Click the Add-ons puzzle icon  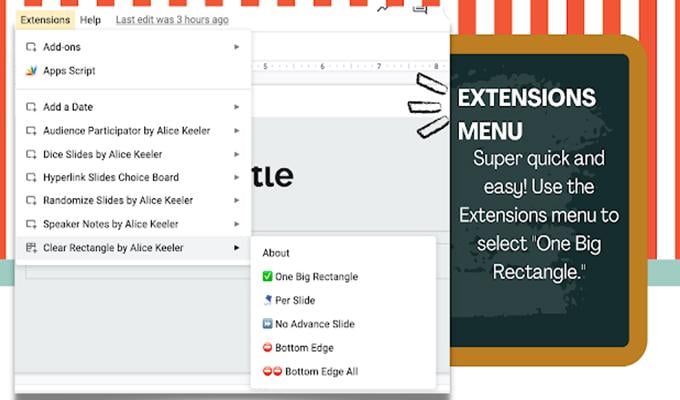click(31, 47)
